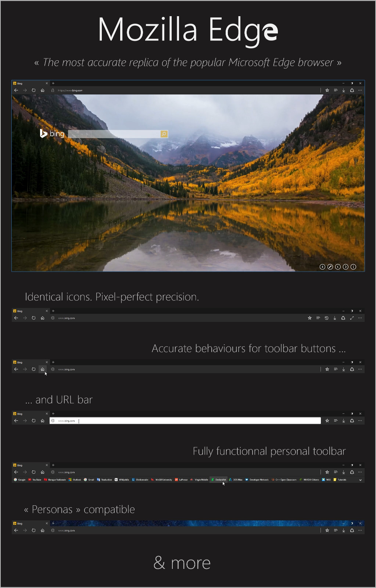This screenshot has height=588, width=376.
Task: Click into the white active URL bar
Action: [x=185, y=421]
